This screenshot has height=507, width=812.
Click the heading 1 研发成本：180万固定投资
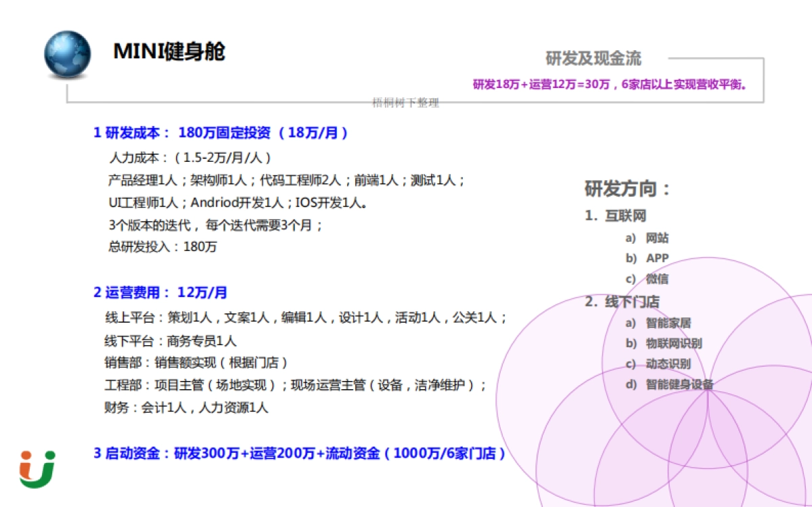pos(221,133)
